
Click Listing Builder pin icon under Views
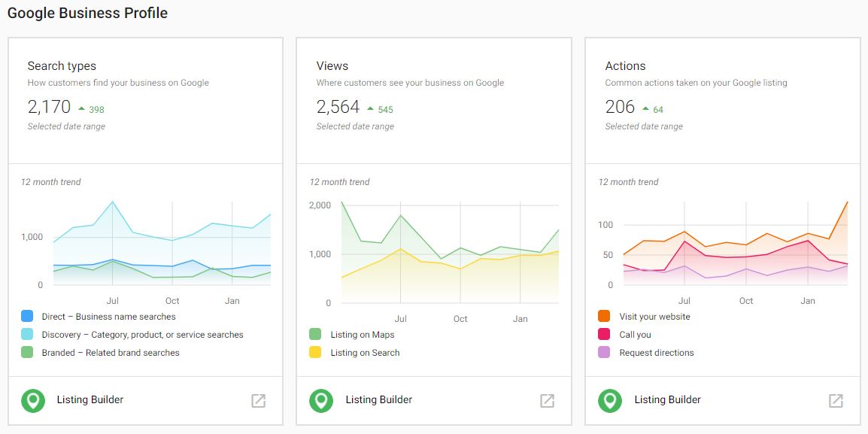point(321,401)
